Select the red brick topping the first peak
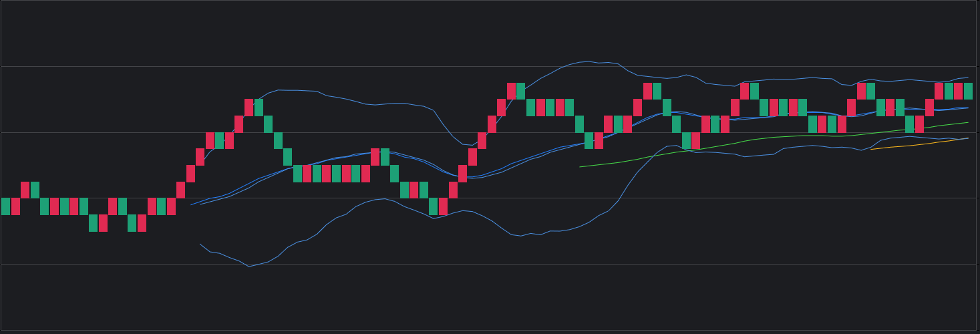The width and height of the screenshot is (980, 334). tap(249, 107)
